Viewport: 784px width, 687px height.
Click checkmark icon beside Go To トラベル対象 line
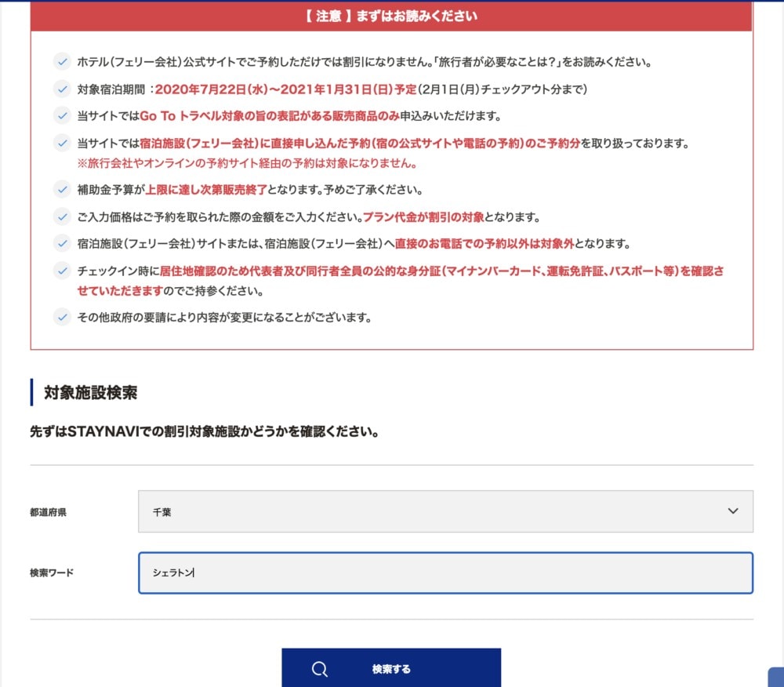(62, 115)
